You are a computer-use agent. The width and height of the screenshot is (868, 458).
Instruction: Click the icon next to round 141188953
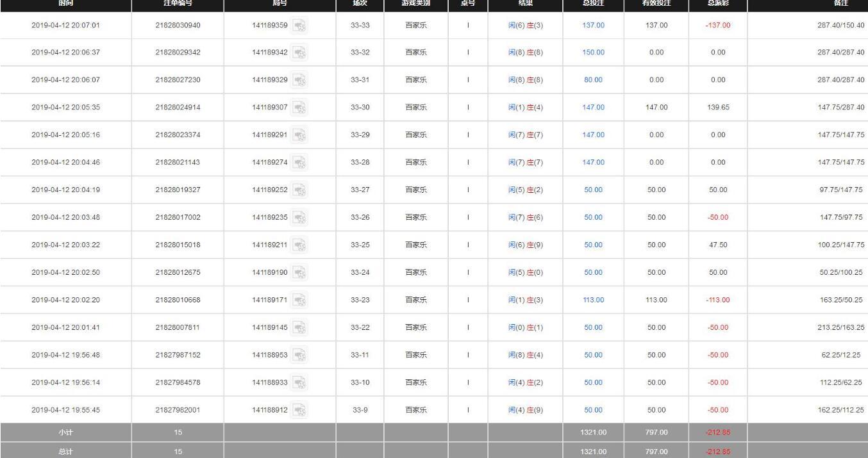click(299, 355)
